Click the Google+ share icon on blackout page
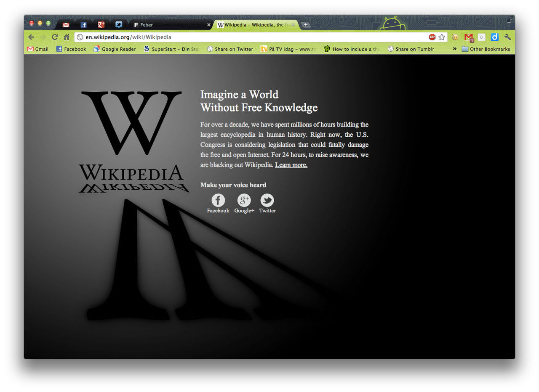 [x=244, y=200]
